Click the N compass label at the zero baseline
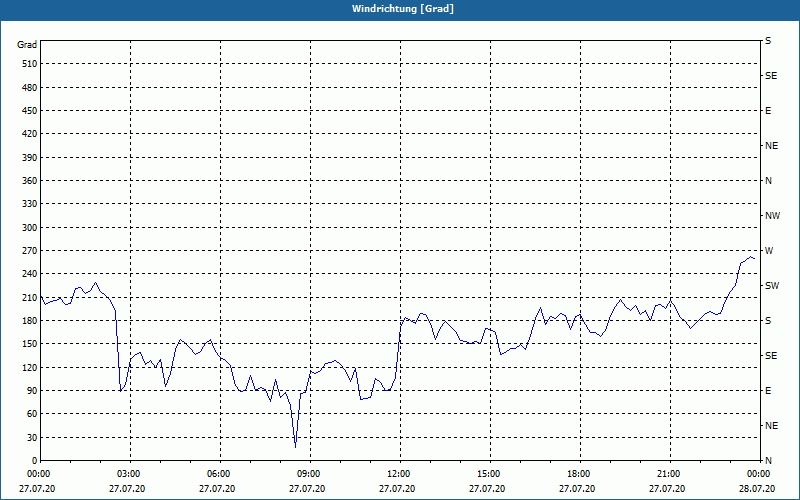This screenshot has height=500, width=800. (769, 461)
